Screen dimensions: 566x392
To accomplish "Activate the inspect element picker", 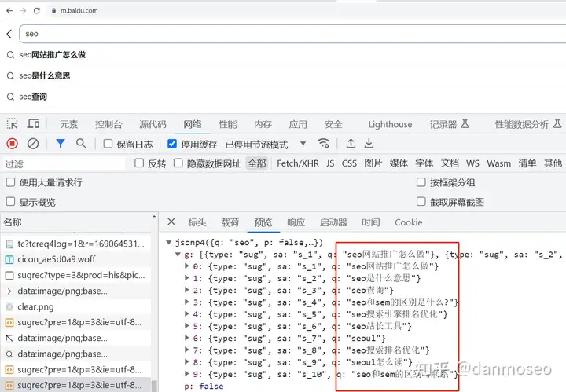I will click(x=13, y=124).
